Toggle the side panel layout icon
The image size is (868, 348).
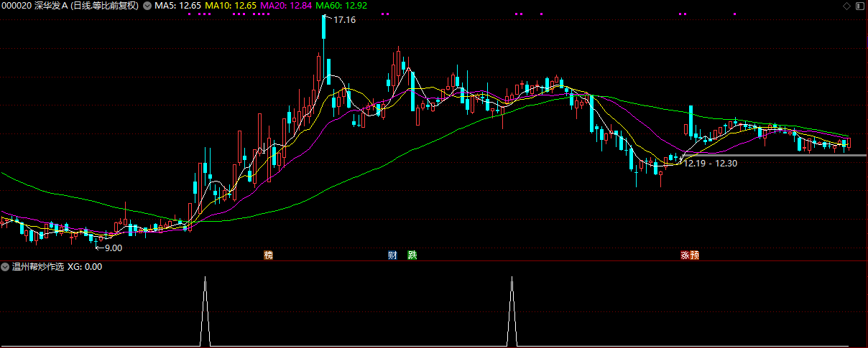pyautogui.click(x=859, y=6)
